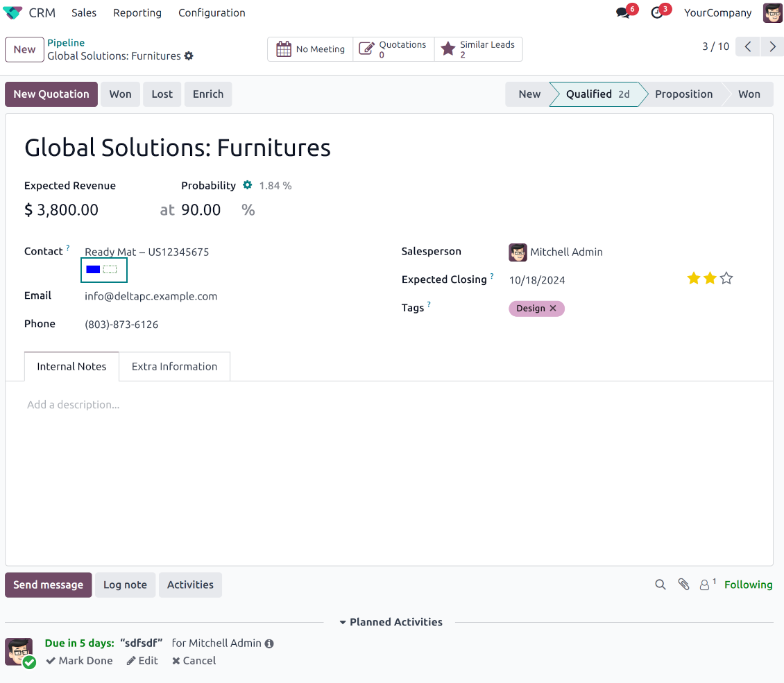Mark Done the planned activity
The height and width of the screenshot is (683, 784).
click(x=79, y=661)
